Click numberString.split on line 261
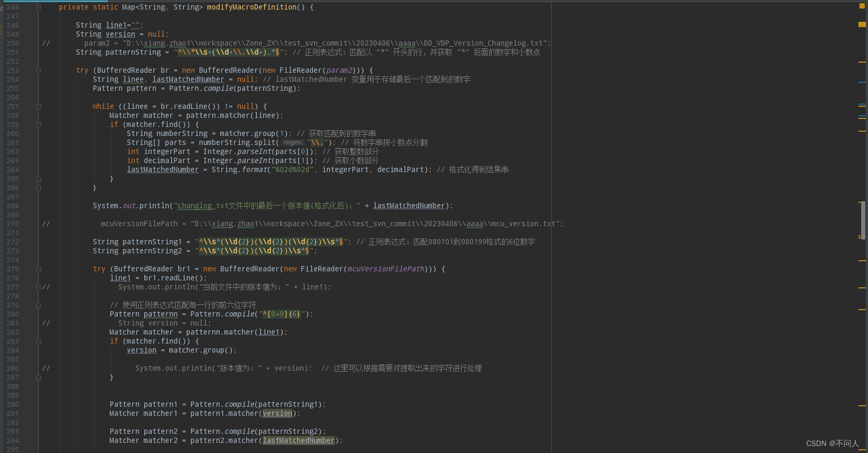 pyautogui.click(x=237, y=143)
